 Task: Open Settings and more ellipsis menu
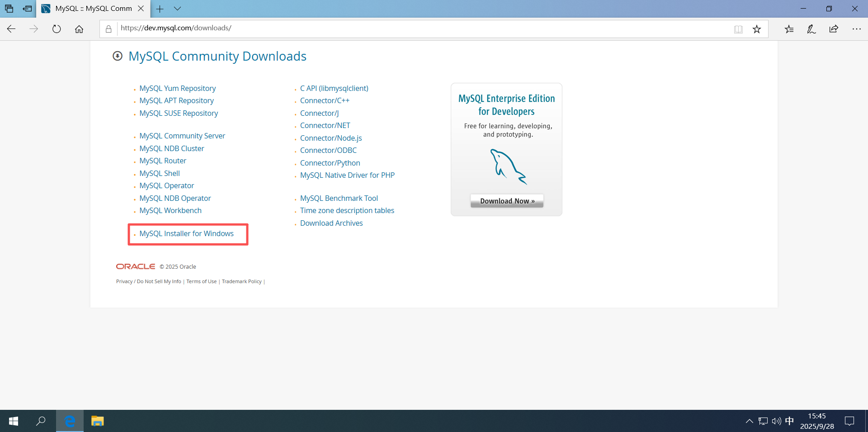point(857,29)
